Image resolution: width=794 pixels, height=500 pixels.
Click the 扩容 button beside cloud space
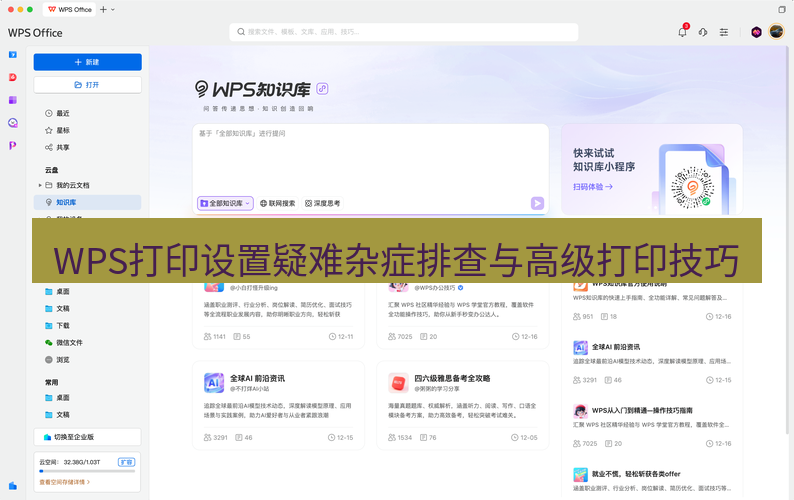tap(127, 462)
